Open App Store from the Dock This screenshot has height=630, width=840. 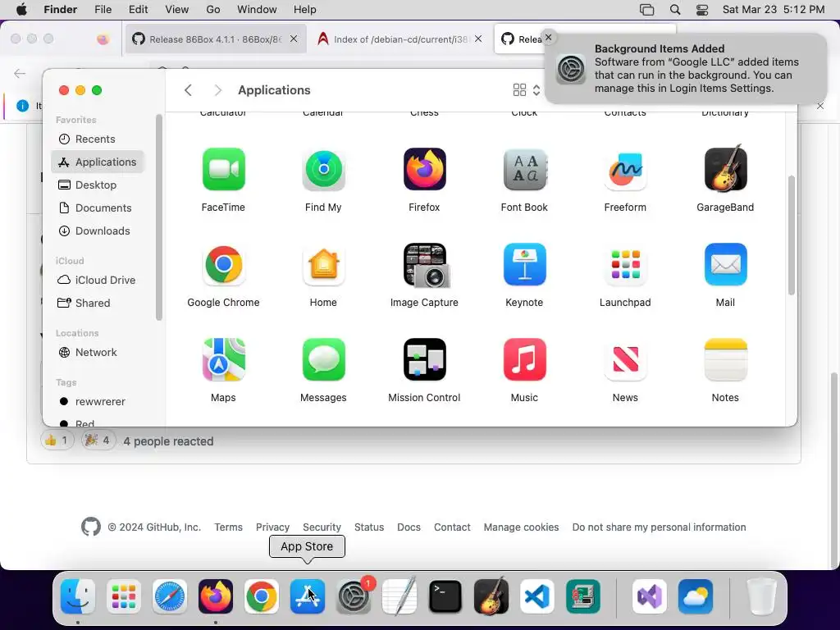click(x=308, y=596)
